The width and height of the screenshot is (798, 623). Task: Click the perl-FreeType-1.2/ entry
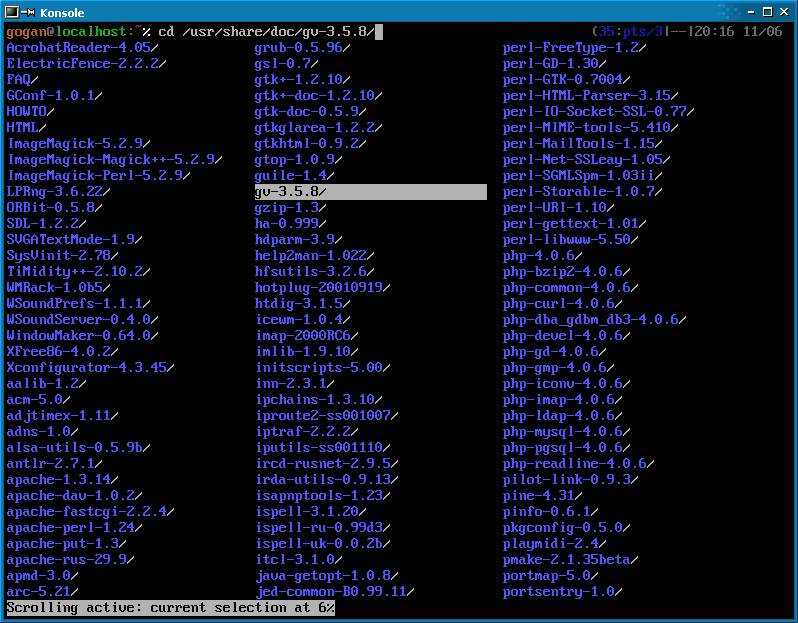click(x=575, y=48)
